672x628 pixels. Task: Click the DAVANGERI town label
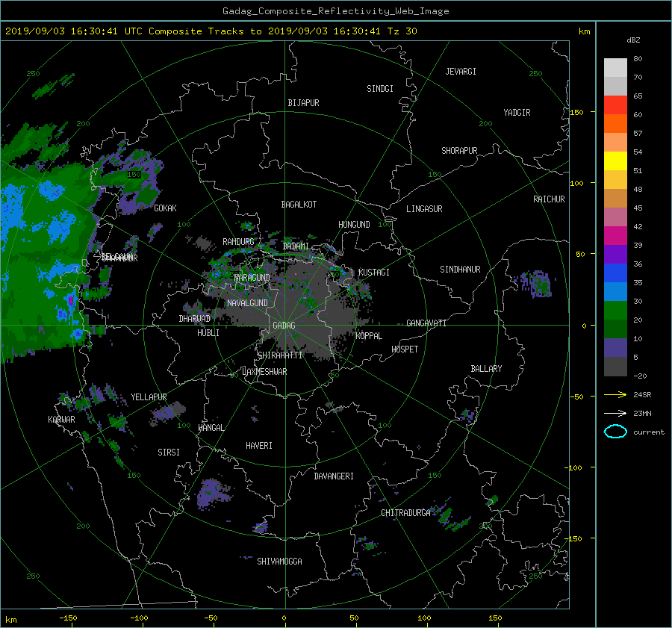334,476
